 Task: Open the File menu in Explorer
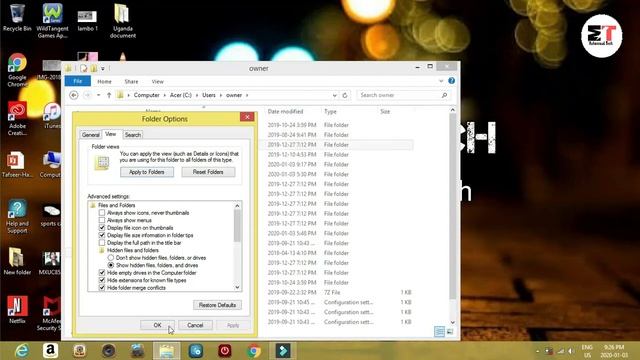tap(78, 81)
